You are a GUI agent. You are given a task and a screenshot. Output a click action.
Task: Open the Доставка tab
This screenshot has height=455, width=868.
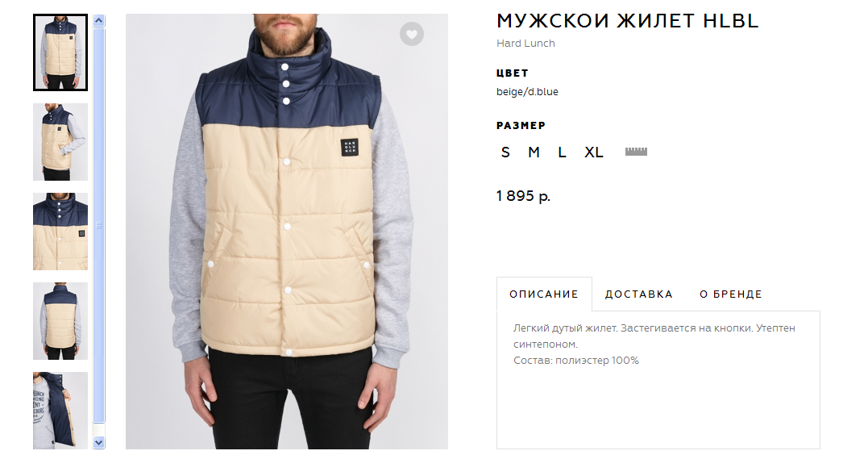(x=639, y=294)
